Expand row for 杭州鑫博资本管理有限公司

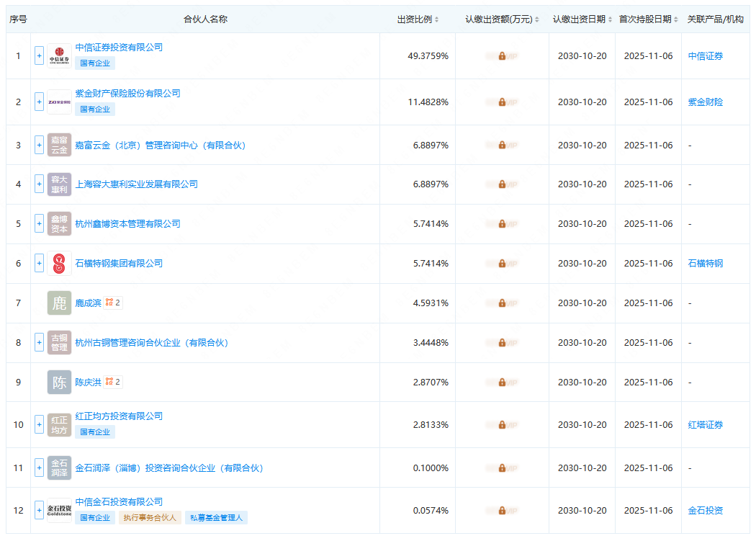pyautogui.click(x=39, y=224)
